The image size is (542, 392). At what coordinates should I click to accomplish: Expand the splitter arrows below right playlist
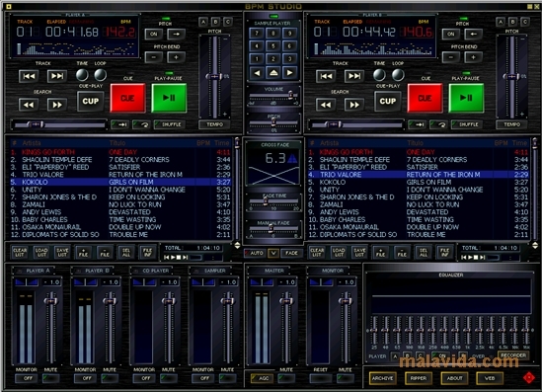click(x=535, y=246)
